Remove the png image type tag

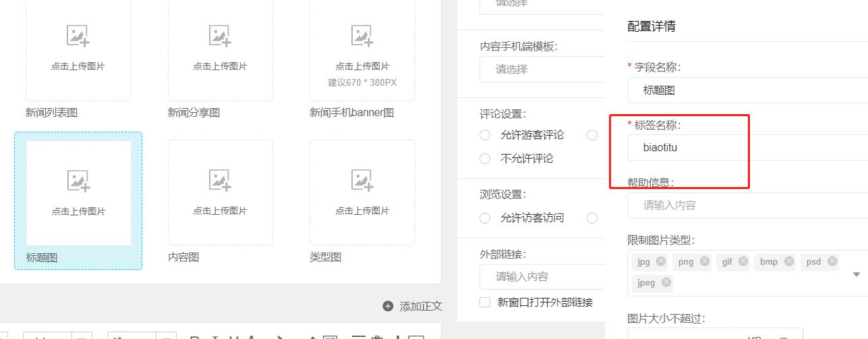(705, 261)
